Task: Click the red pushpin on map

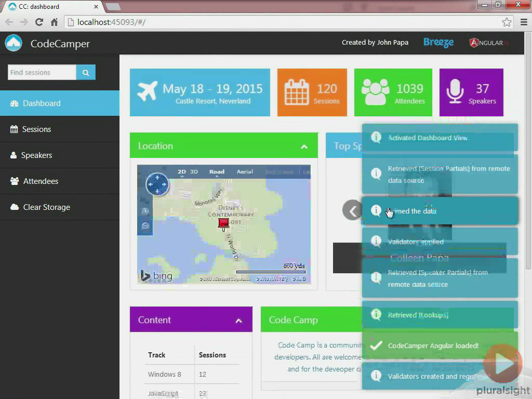Action: click(x=223, y=223)
